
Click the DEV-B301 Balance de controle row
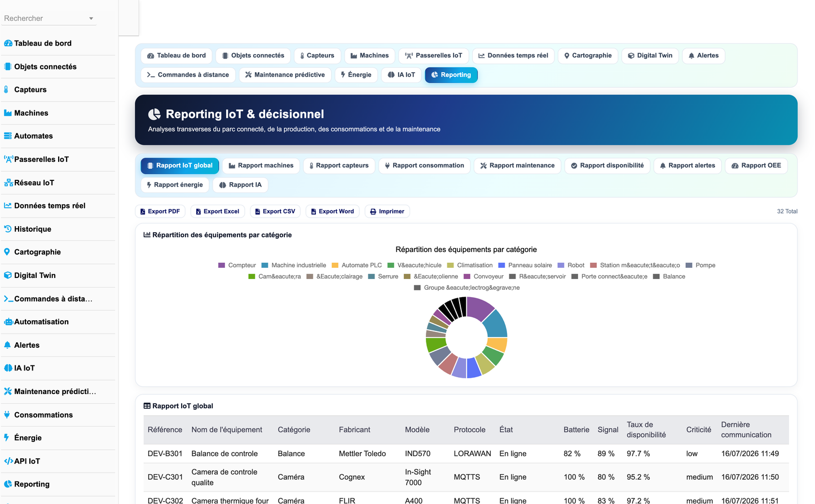coord(466,454)
